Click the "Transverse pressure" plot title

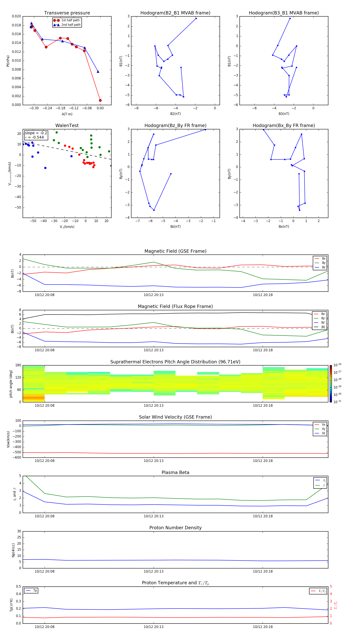click(x=67, y=13)
